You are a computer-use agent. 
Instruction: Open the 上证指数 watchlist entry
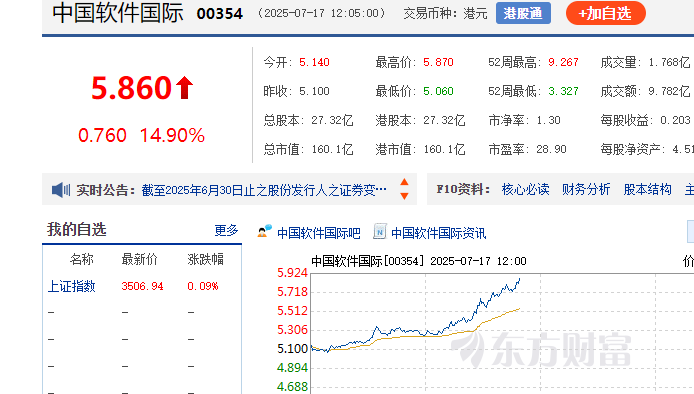71,286
